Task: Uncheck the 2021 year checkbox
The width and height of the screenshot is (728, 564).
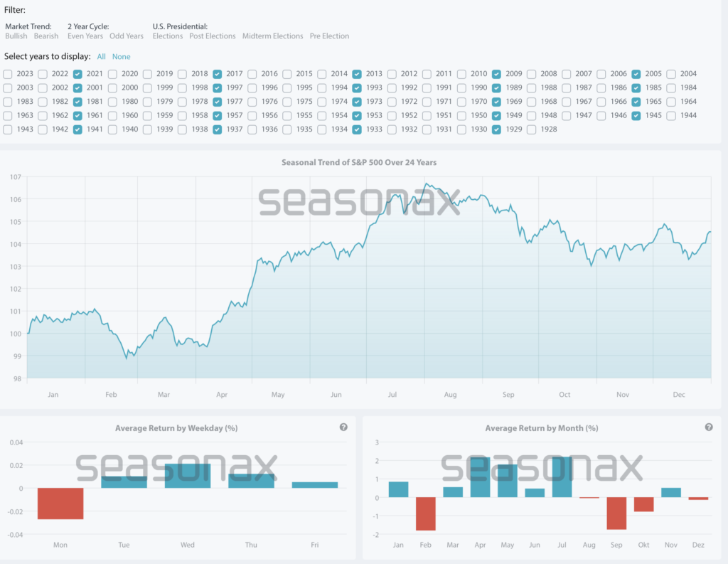Action: point(77,74)
